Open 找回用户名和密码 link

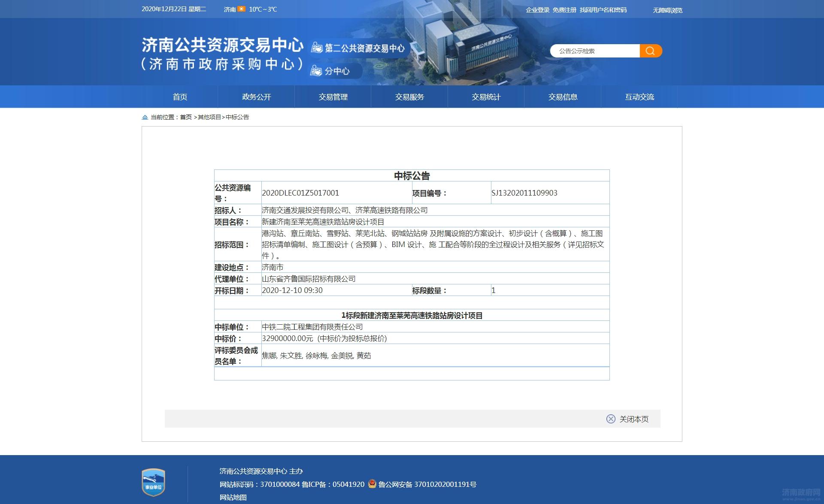(603, 10)
